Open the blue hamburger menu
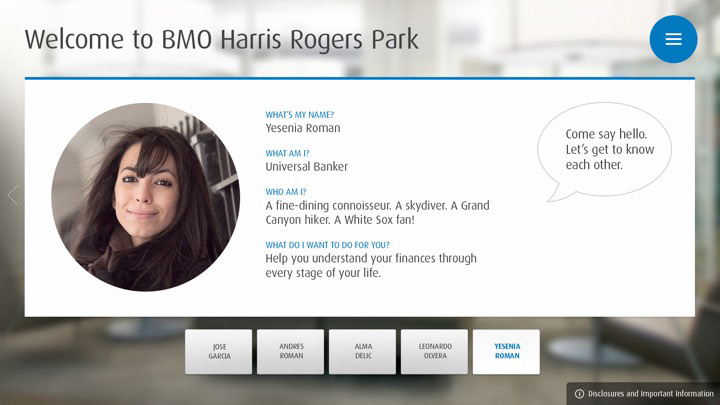720x405 pixels. coord(673,39)
